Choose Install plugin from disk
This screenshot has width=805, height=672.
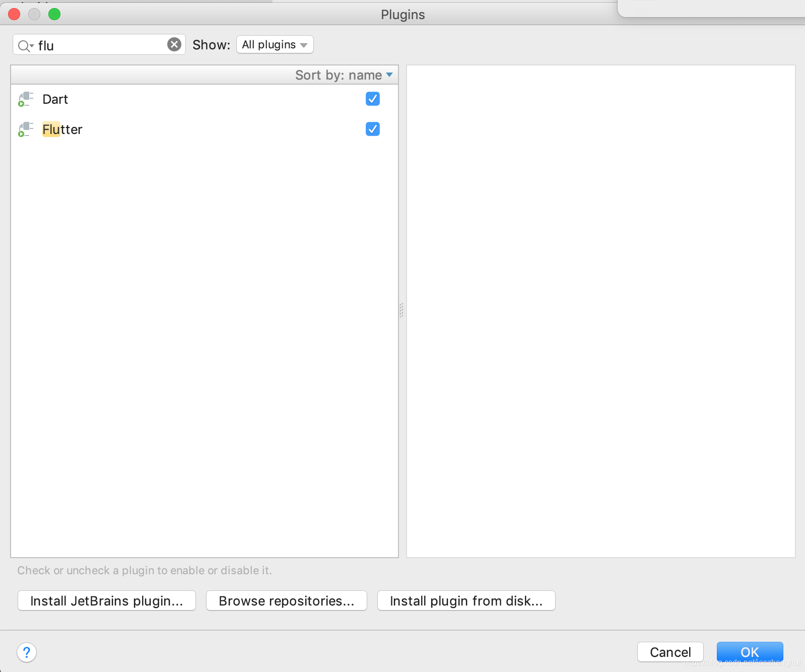point(466,600)
